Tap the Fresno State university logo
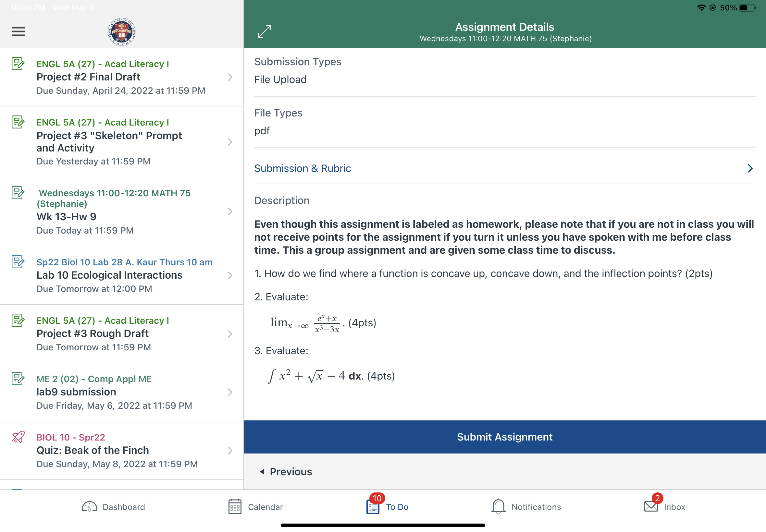The width and height of the screenshot is (766, 532). 122,31
